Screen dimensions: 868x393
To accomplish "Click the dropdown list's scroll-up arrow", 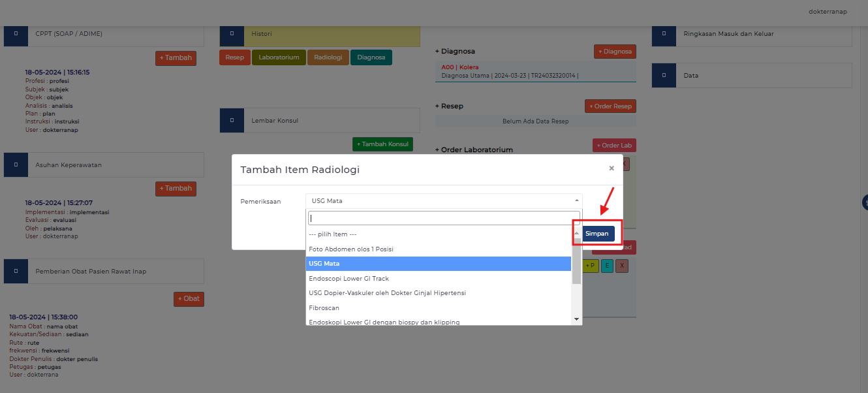I will pos(576,233).
